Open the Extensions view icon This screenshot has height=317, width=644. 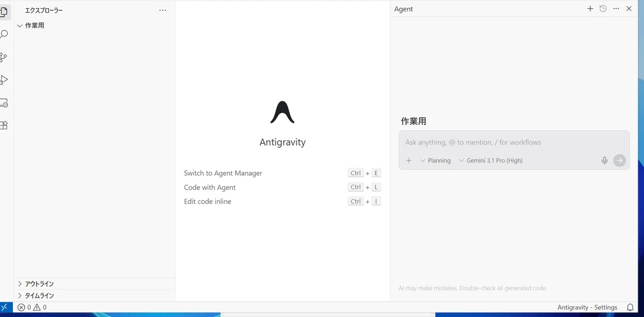tap(3, 125)
